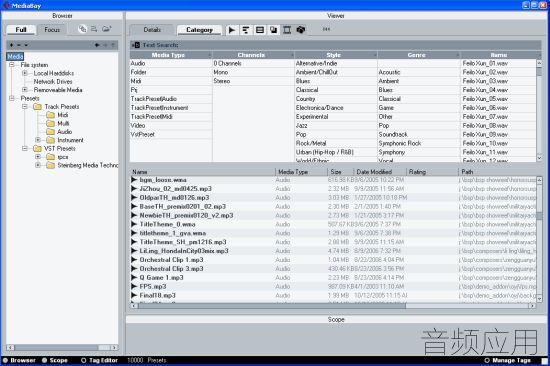Click the folder icon in Browser toolbar
This screenshot has width=550, height=366.
[107, 29]
